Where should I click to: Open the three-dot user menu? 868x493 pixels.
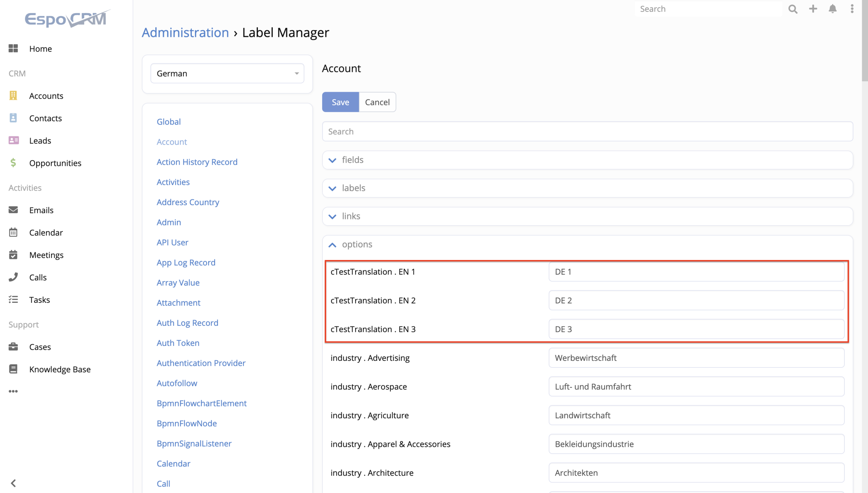[x=852, y=9]
